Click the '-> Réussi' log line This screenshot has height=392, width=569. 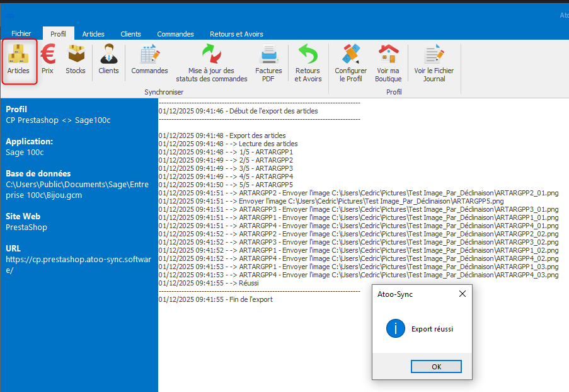coord(209,283)
